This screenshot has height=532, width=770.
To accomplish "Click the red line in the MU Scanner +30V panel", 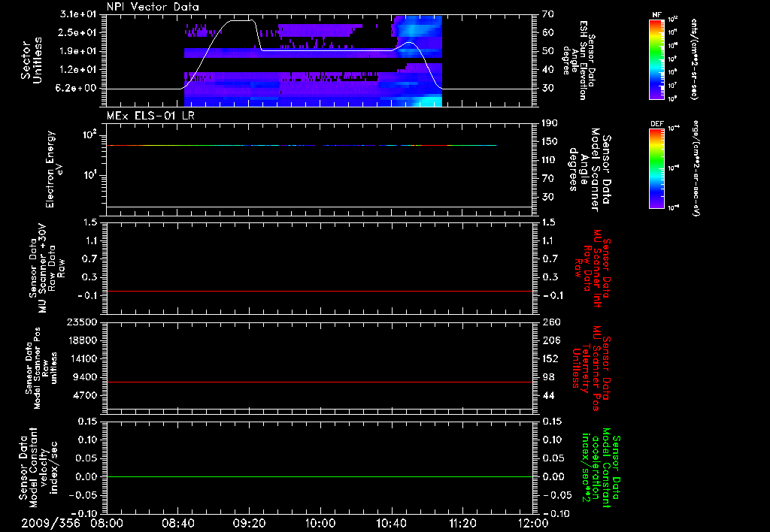I will click(320, 291).
